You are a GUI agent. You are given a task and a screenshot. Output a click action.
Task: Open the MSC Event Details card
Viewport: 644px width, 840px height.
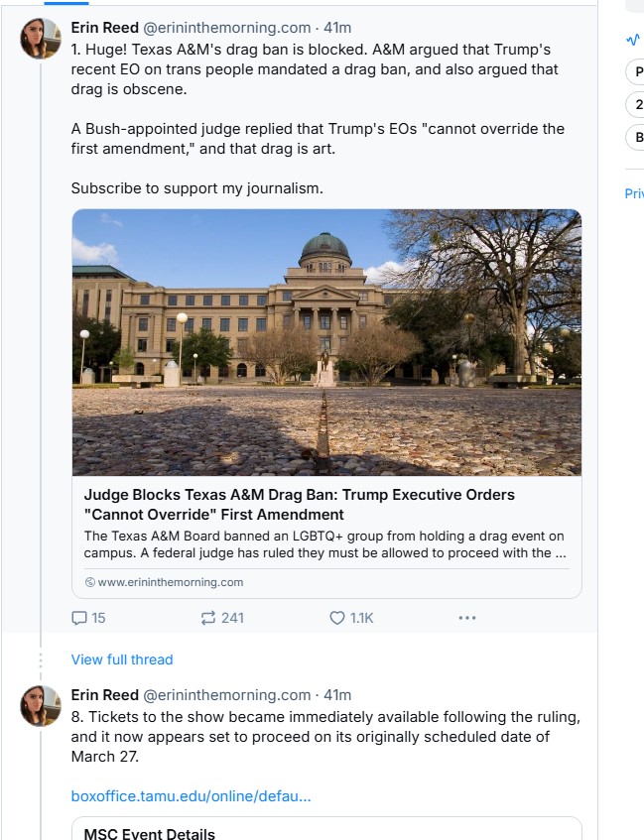click(326, 830)
